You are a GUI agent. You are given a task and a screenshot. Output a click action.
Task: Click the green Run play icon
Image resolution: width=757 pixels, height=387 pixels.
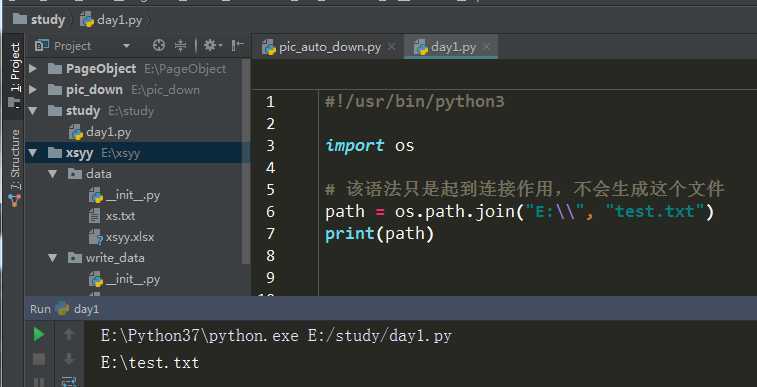[x=39, y=334]
